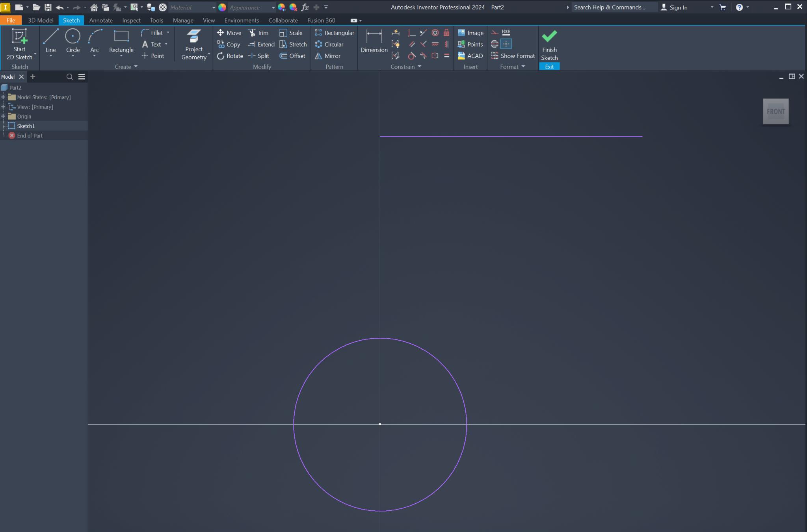Switch to the Annotate tab
The image size is (807, 532).
[100, 20]
